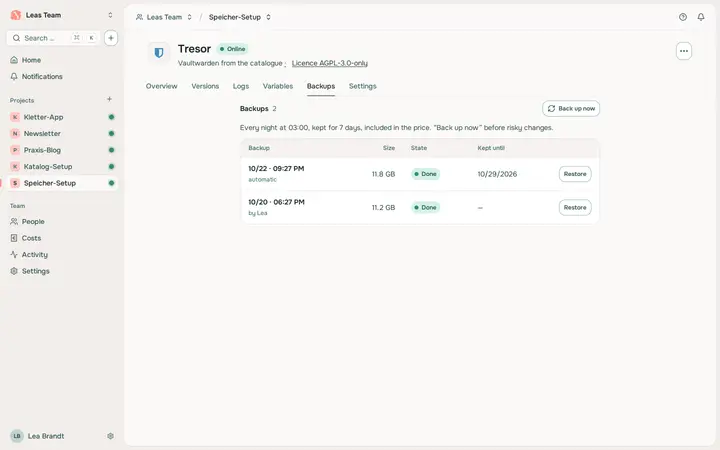
Task: Click the green status dot of Speicher-Setup
Action: (x=111, y=183)
